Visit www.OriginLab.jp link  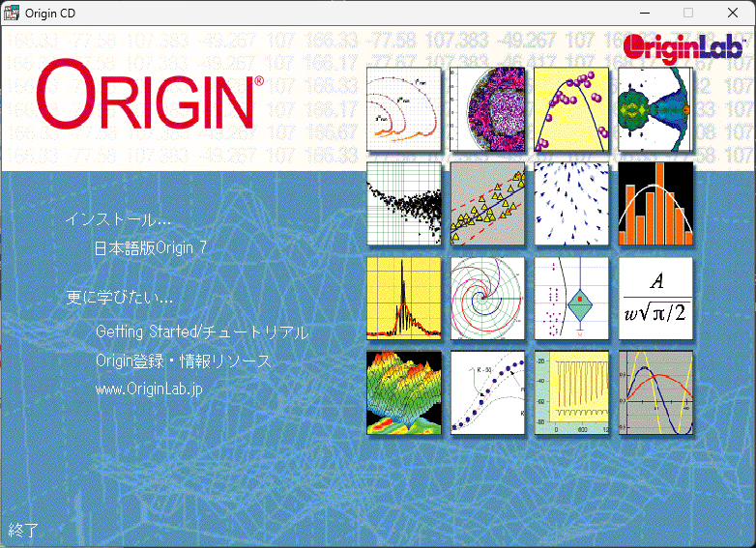[x=149, y=389]
